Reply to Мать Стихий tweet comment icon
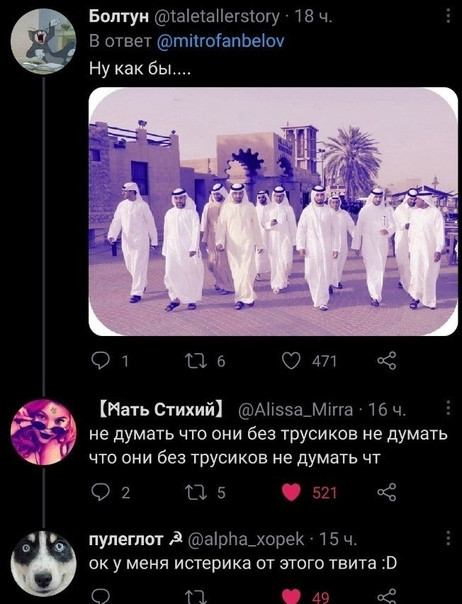The height and width of the screenshot is (604, 462). click(x=100, y=492)
